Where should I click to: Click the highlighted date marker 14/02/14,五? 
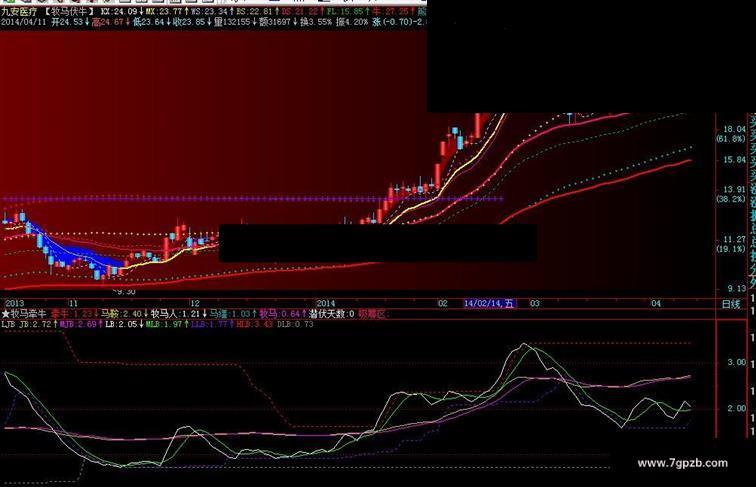click(x=489, y=304)
